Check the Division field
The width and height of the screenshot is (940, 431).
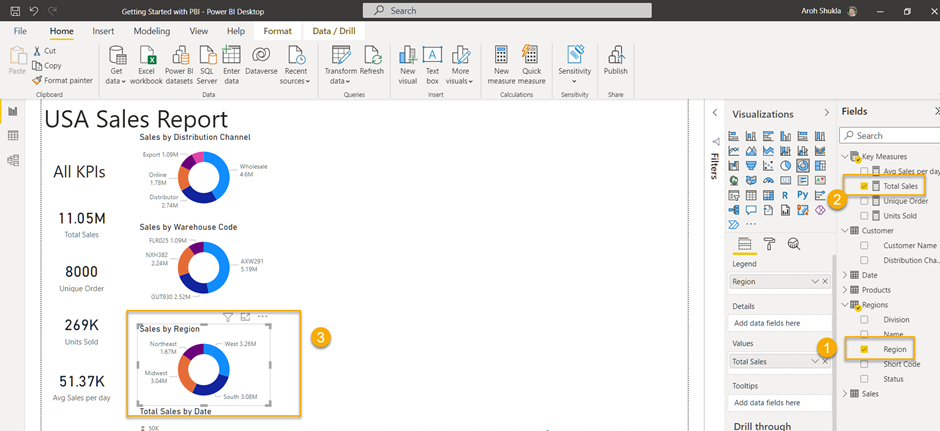[x=864, y=320]
